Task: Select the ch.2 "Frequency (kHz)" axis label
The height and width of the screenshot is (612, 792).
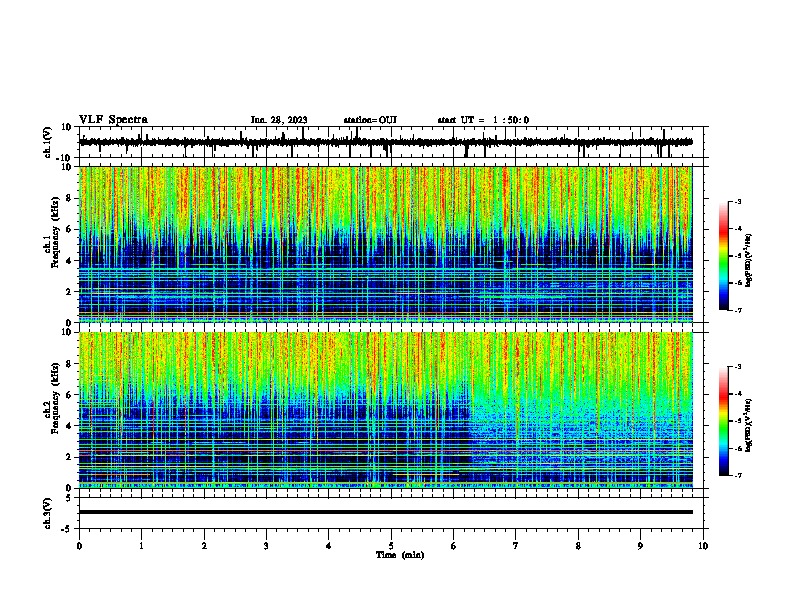Action: click(55, 398)
